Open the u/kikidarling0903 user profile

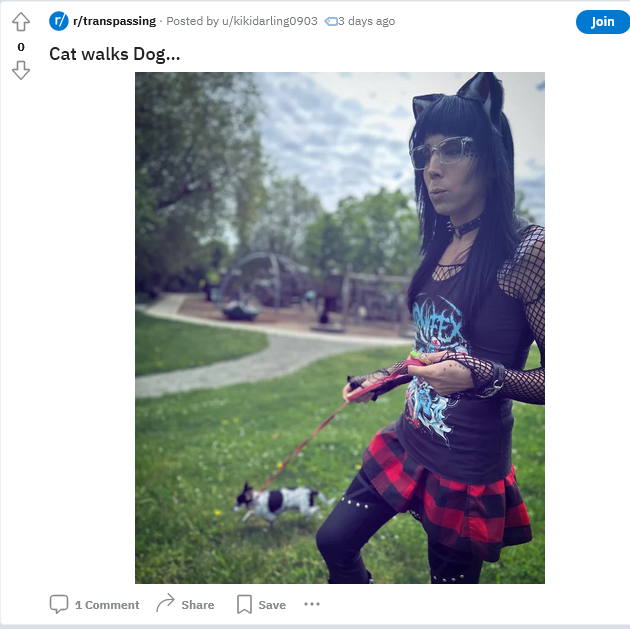click(270, 21)
